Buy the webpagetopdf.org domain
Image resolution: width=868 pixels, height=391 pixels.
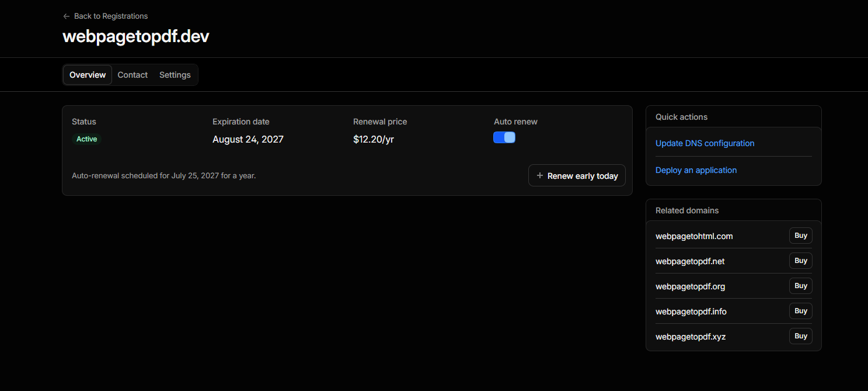click(801, 286)
